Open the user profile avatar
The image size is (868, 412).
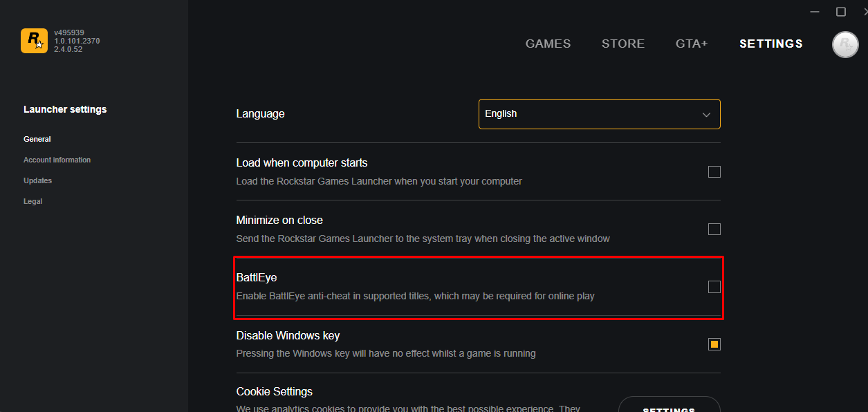(844, 44)
